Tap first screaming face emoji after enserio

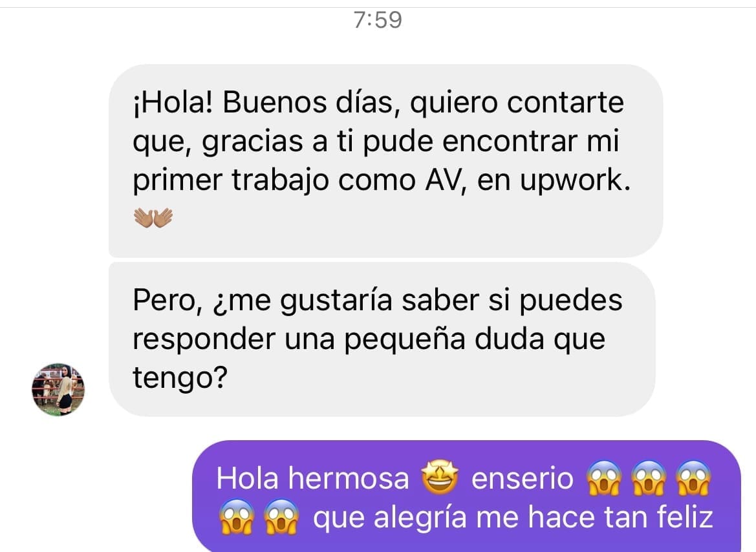[604, 478]
